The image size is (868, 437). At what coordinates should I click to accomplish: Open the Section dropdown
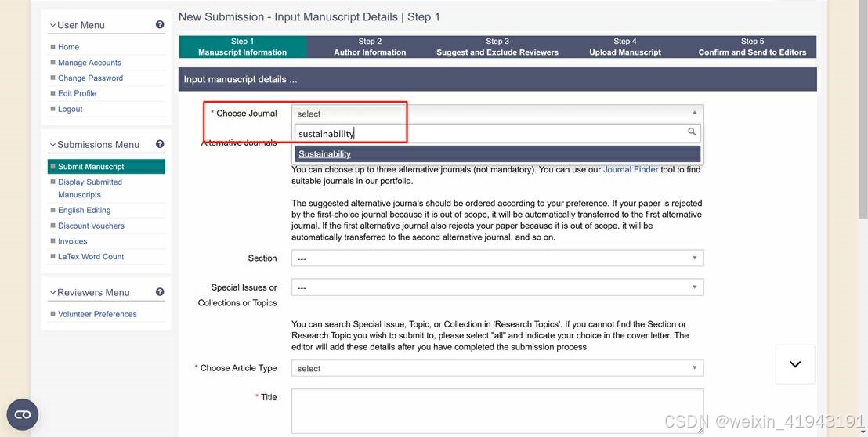(497, 258)
